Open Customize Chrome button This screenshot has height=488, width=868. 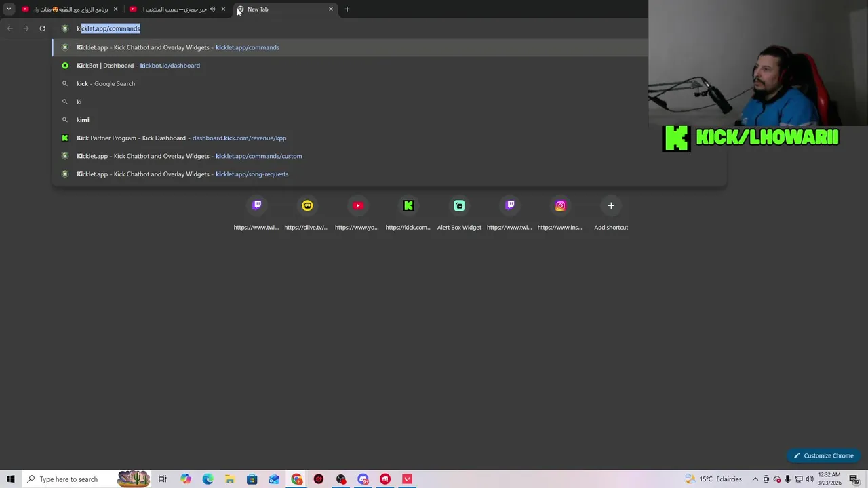[823, 455]
